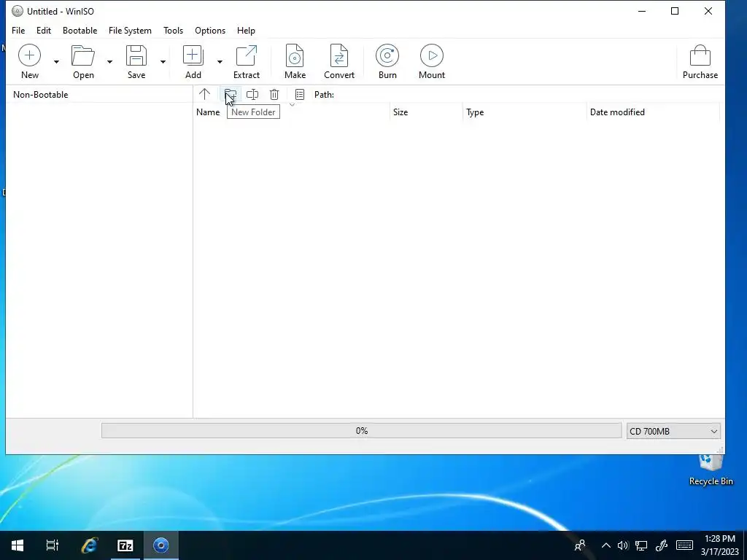Click the network icon in system tray
Viewport: 747px width, 560px height.
click(x=641, y=545)
